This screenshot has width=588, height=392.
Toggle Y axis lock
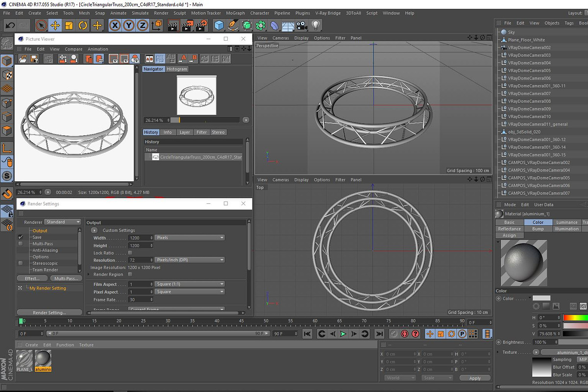point(129,25)
